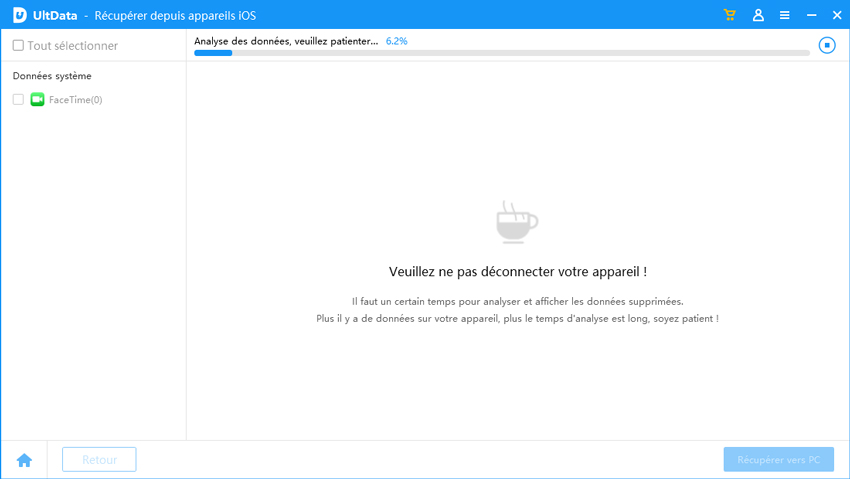
Task: Open the shopping cart purchase icon
Action: (730, 15)
